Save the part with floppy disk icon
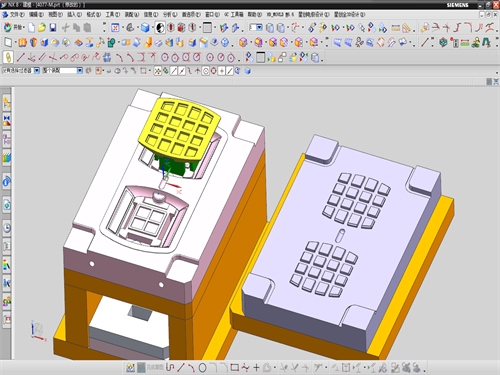 [x=53, y=28]
